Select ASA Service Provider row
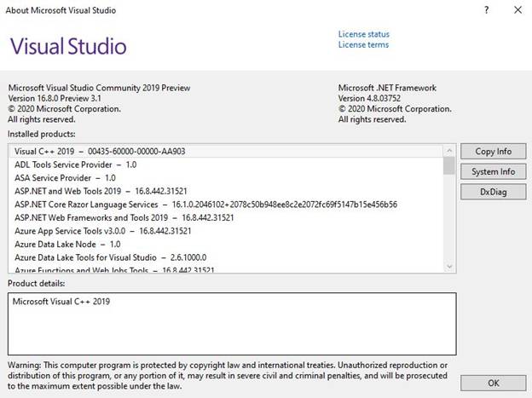532x398 pixels. click(226, 178)
